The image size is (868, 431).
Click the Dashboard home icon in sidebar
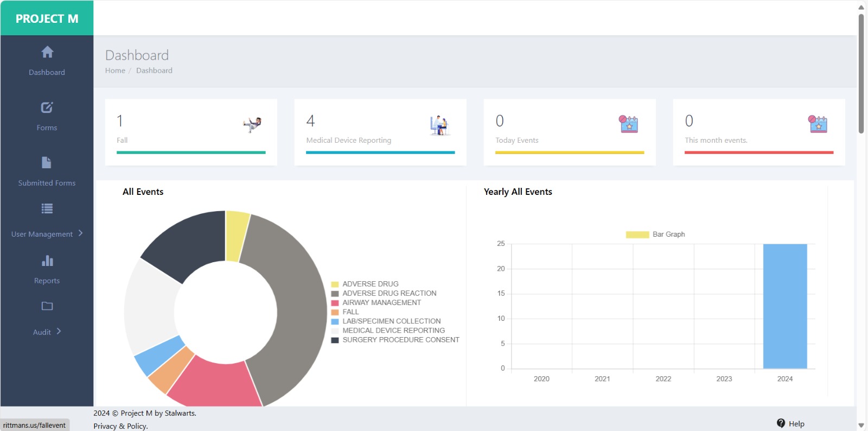click(x=47, y=52)
